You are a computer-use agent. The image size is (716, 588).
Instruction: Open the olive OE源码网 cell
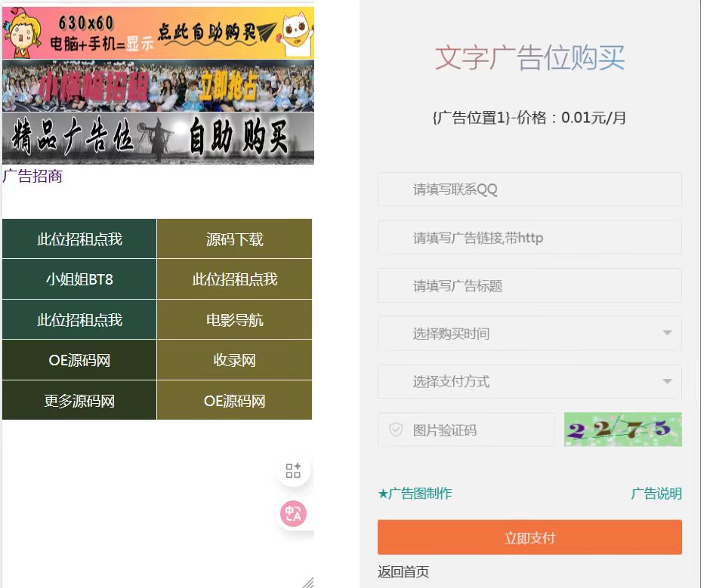pyautogui.click(x=234, y=400)
